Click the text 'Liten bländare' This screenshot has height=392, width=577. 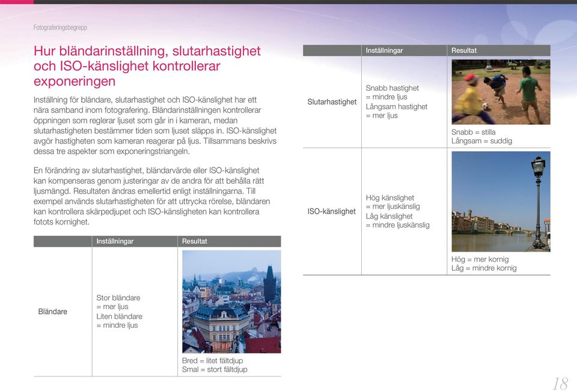tap(119, 316)
